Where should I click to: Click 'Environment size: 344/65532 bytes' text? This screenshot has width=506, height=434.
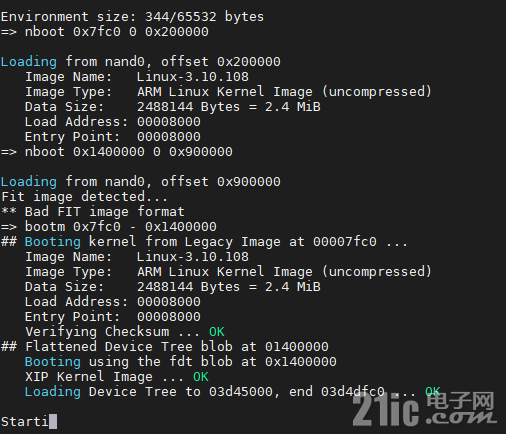(x=132, y=17)
